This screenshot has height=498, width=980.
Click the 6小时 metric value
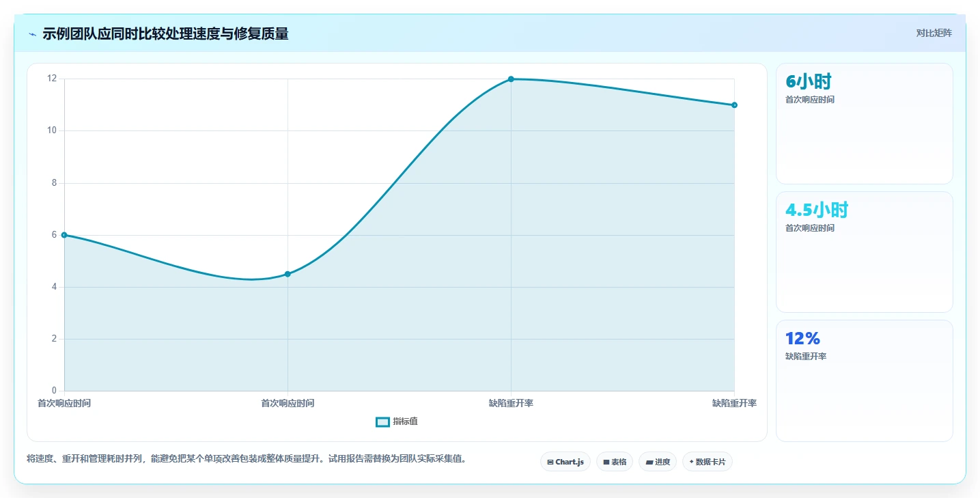pos(809,82)
